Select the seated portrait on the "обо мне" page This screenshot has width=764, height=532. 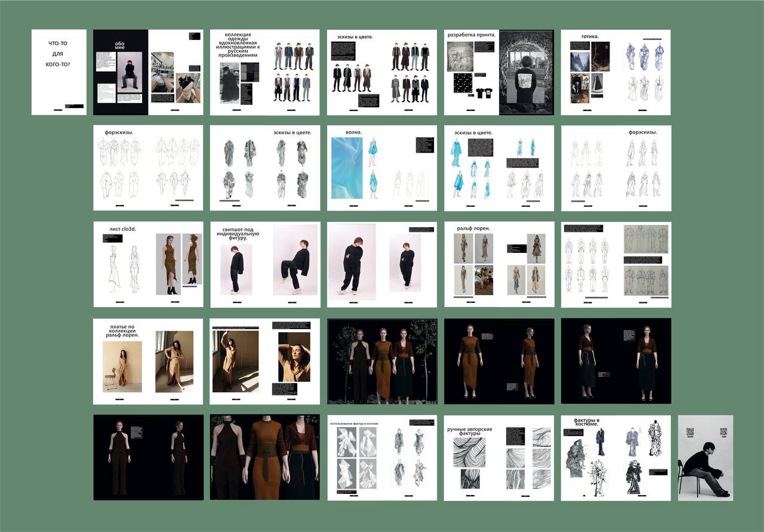coord(130,73)
